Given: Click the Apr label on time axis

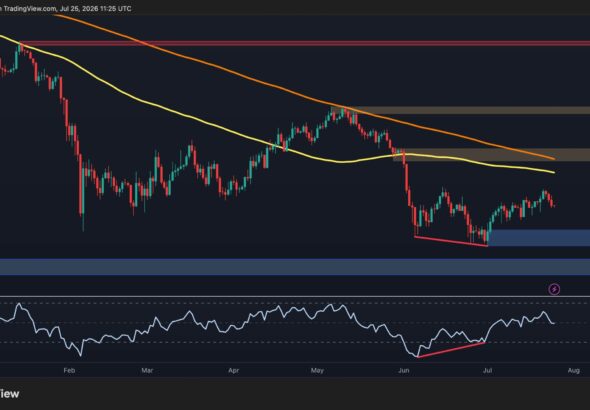Looking at the screenshot, I should click(234, 371).
